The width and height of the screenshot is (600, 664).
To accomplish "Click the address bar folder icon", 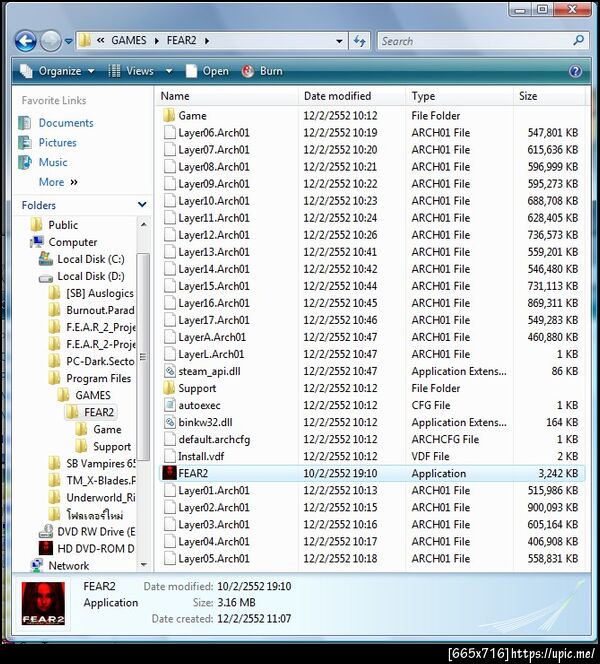I will point(85,41).
